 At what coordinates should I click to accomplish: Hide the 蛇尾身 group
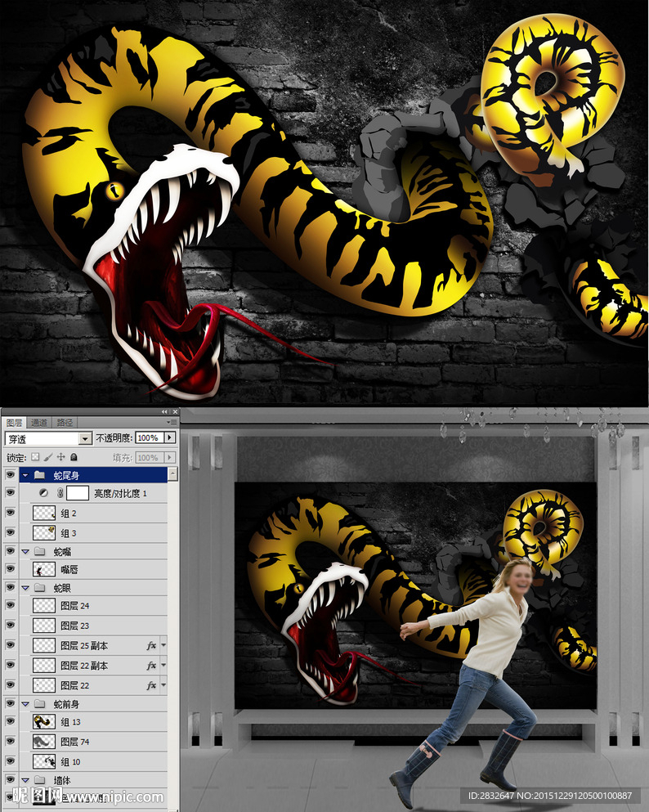click(x=10, y=475)
